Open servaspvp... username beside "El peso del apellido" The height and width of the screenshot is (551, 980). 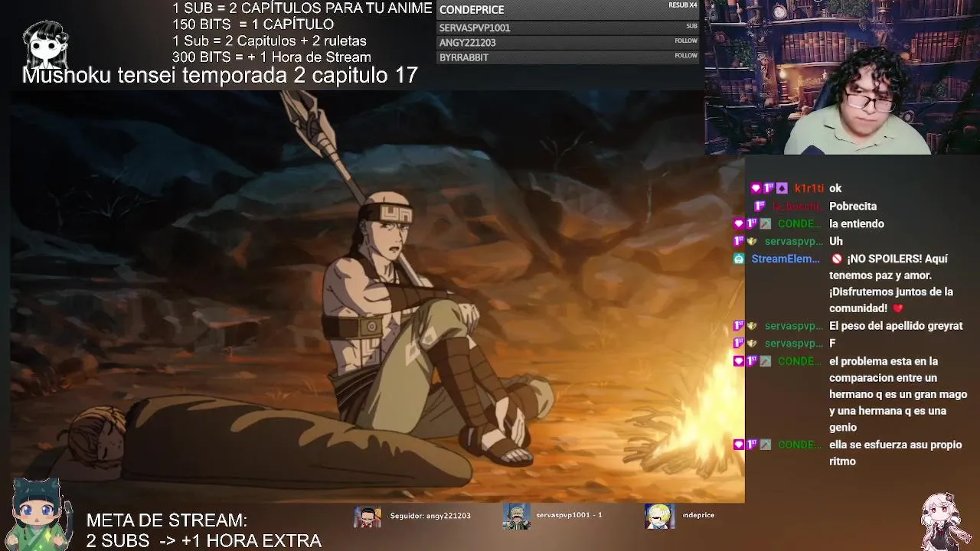(794, 326)
